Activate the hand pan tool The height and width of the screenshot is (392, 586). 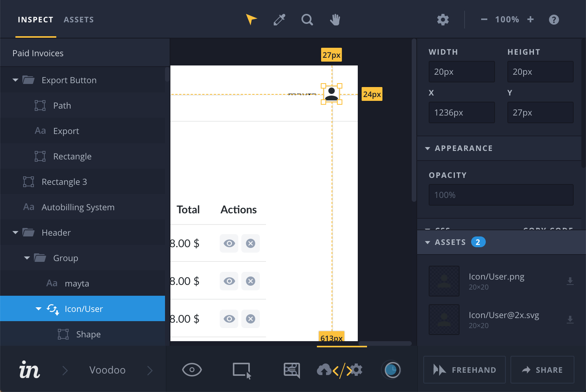335,19
